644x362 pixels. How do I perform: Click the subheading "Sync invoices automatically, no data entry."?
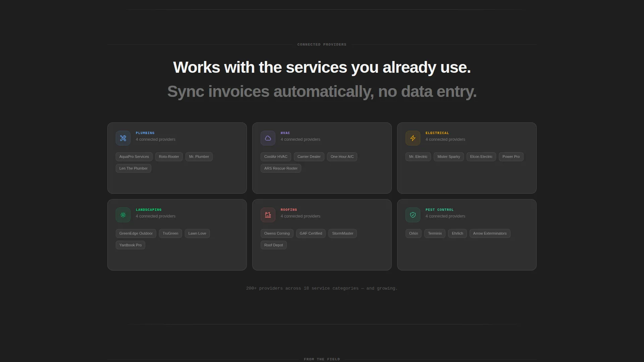coord(322,92)
